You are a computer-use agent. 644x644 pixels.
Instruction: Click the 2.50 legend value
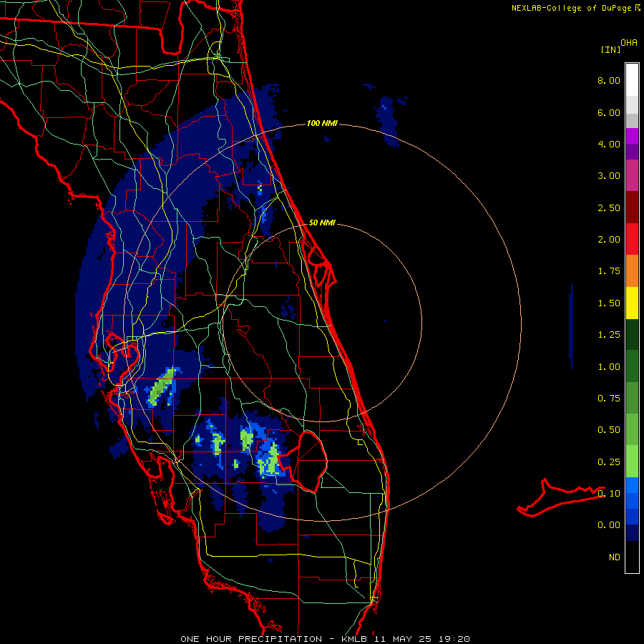pyautogui.click(x=609, y=208)
